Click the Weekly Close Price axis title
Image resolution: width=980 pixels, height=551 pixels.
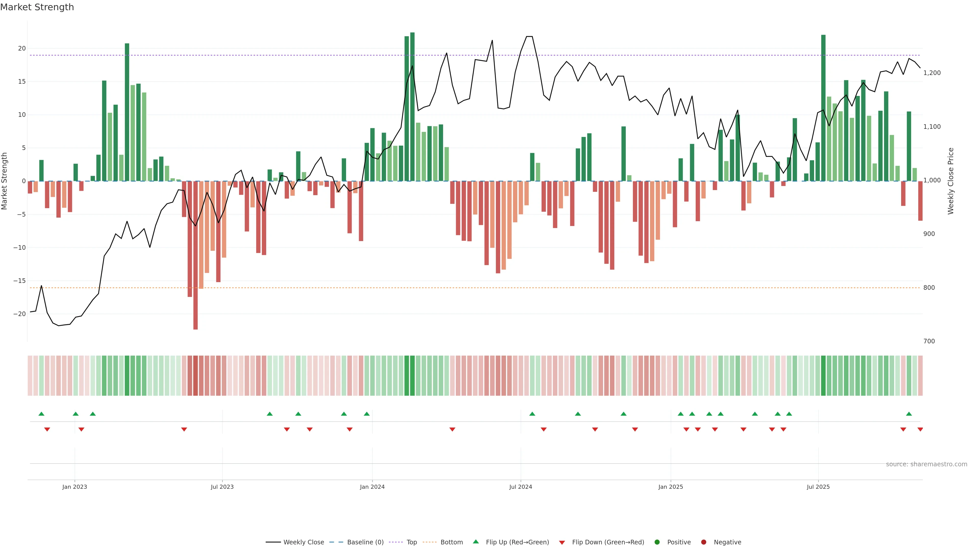coord(951,181)
